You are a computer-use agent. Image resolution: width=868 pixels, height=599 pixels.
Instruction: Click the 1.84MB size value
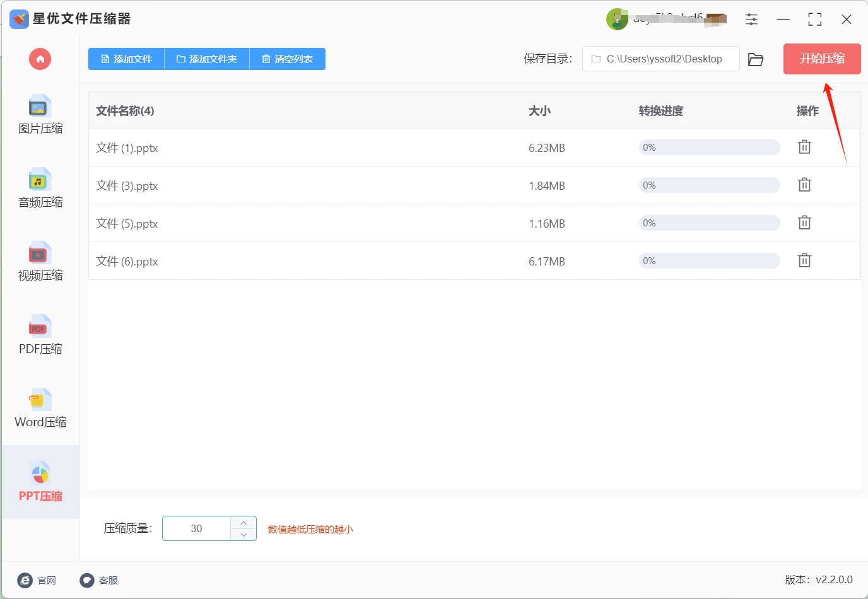coord(547,186)
